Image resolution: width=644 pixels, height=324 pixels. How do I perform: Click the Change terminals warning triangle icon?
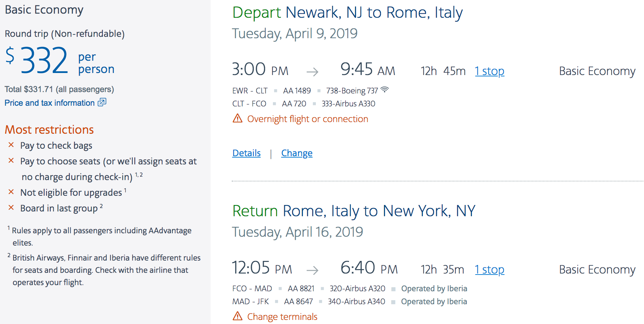[x=237, y=316]
